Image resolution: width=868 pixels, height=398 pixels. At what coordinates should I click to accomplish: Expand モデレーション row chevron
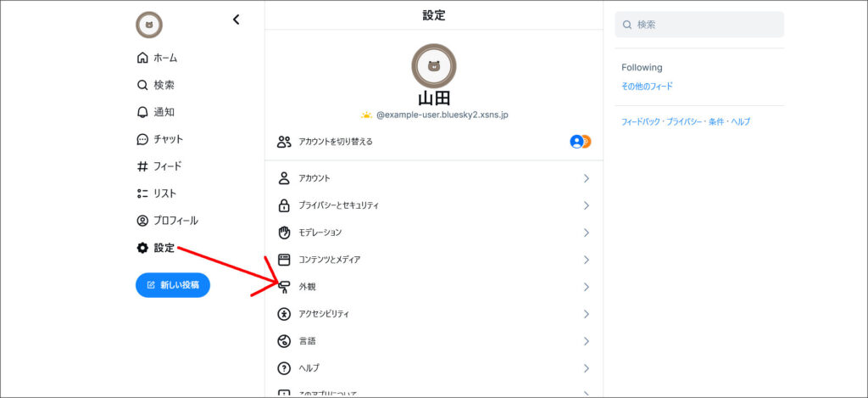click(587, 233)
